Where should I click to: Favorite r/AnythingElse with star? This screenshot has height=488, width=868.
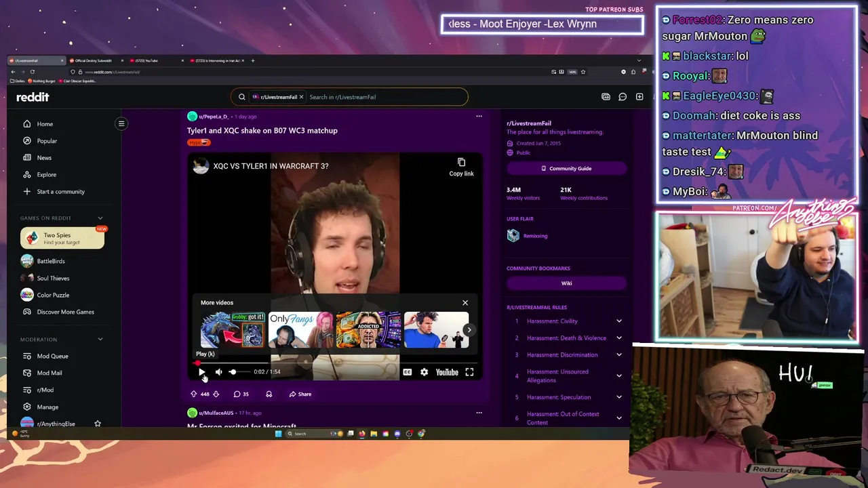[x=98, y=424]
